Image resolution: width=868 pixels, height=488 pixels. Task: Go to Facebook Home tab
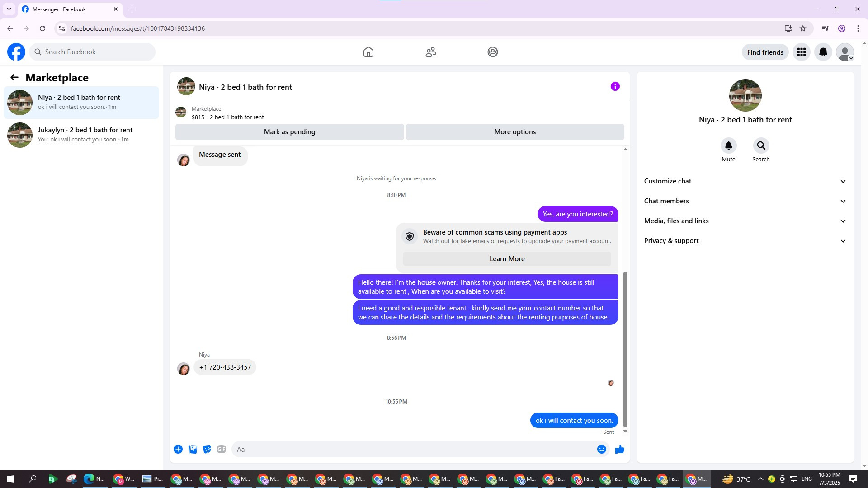click(368, 52)
